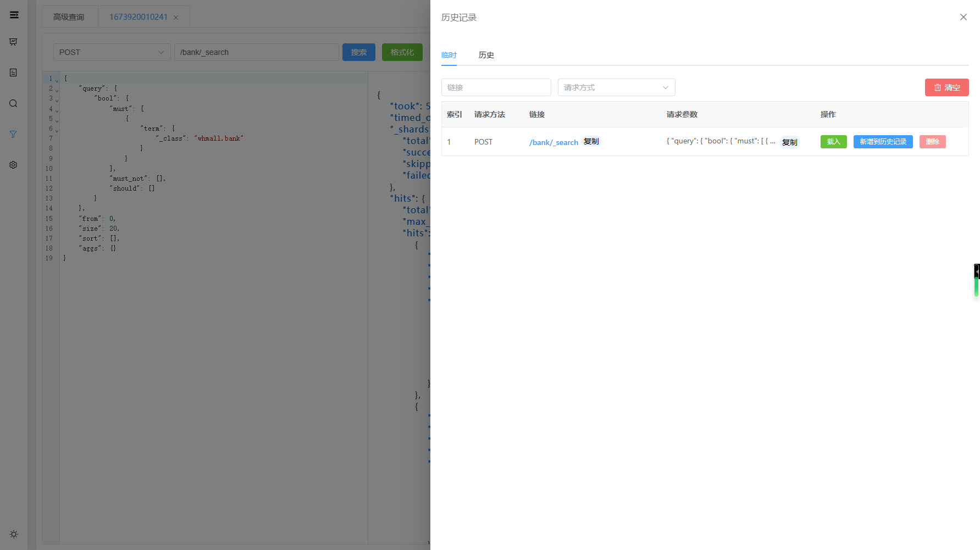The width and height of the screenshot is (980, 550).
Task: Click the 链接 filter input field
Action: tap(496, 87)
